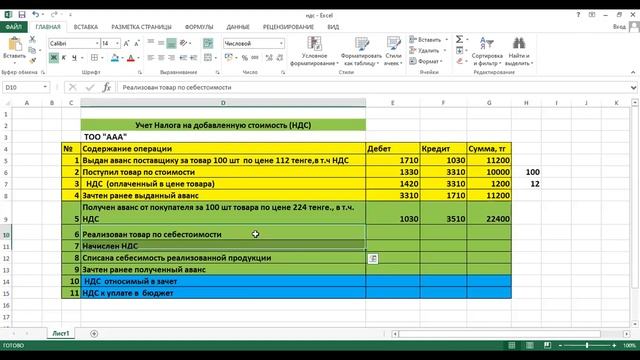640x360 pixels.
Task: Click Формат cells button
Action: pyautogui.click(x=426, y=61)
